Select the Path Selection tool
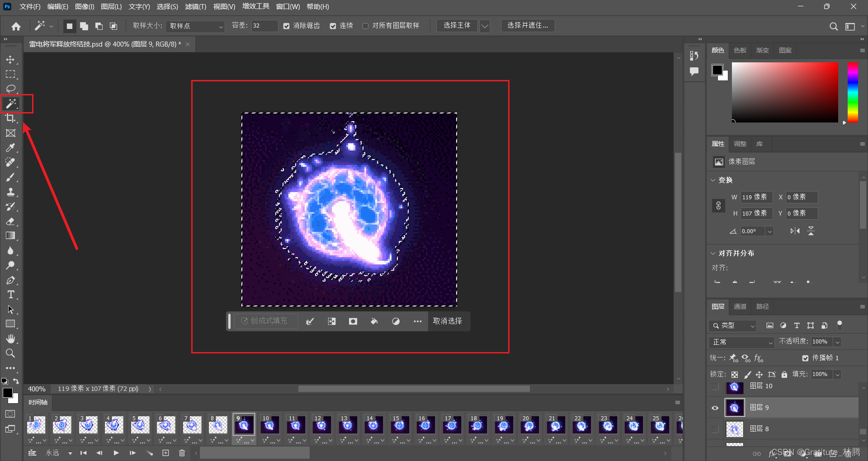The image size is (868, 461). click(10, 310)
